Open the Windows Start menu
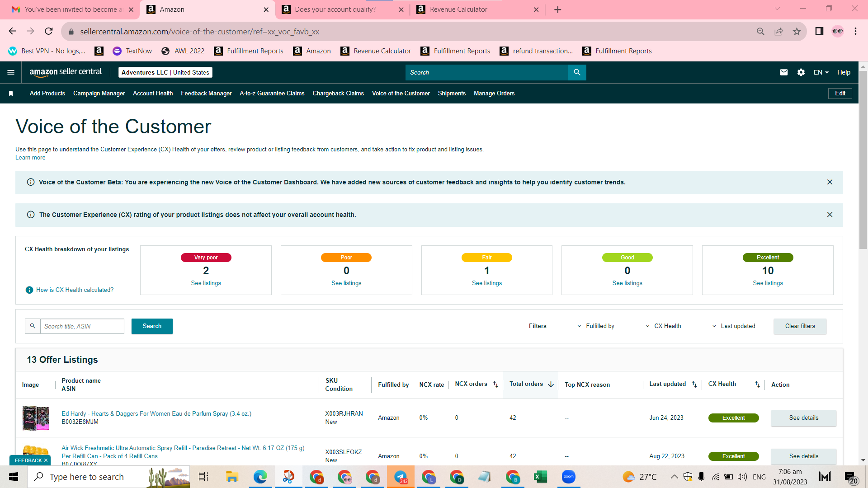Image resolution: width=868 pixels, height=488 pixels. [14, 477]
